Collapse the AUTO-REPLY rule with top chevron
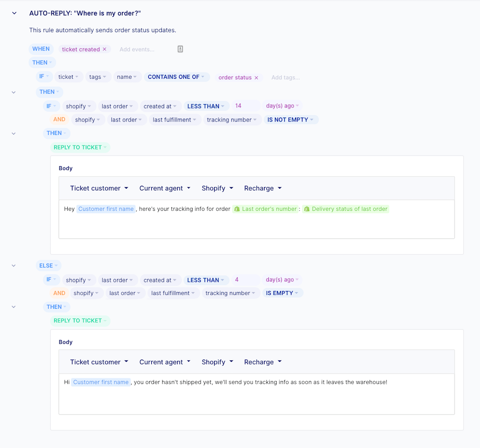This screenshot has height=448, width=480. pyautogui.click(x=14, y=13)
